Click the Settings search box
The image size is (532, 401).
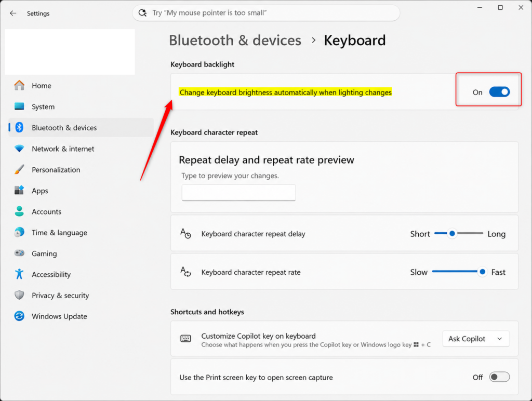(x=266, y=13)
